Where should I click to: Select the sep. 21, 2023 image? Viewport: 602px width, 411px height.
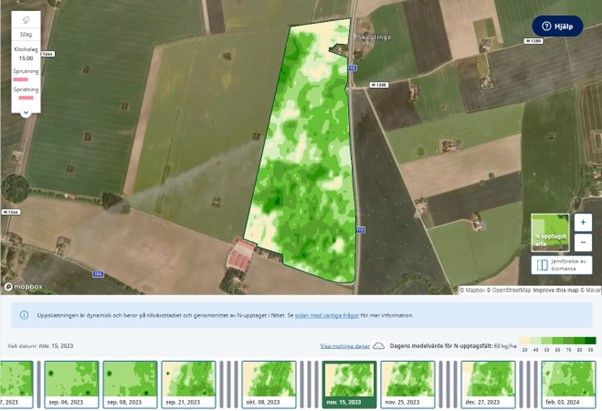click(x=188, y=382)
